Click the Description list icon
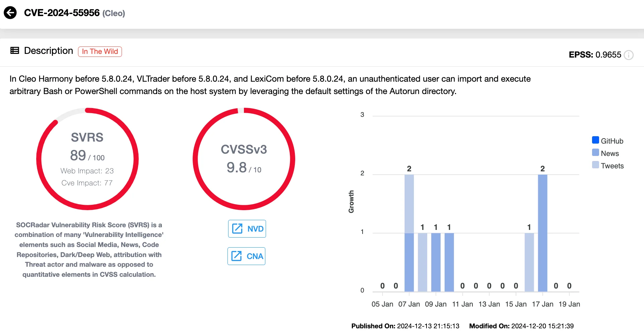 tap(15, 51)
